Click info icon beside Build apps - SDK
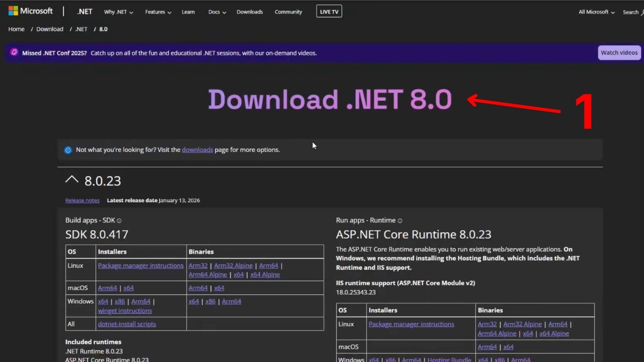 click(x=119, y=220)
